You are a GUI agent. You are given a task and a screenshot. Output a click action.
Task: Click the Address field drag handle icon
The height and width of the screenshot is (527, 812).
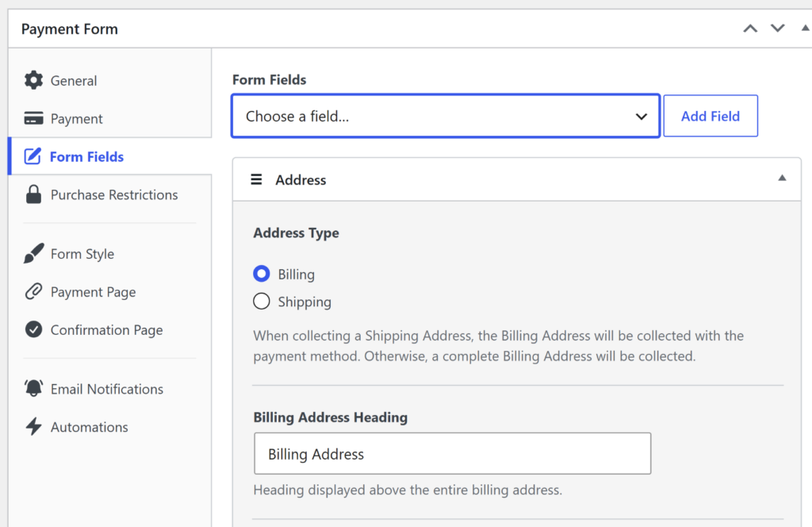click(x=256, y=179)
